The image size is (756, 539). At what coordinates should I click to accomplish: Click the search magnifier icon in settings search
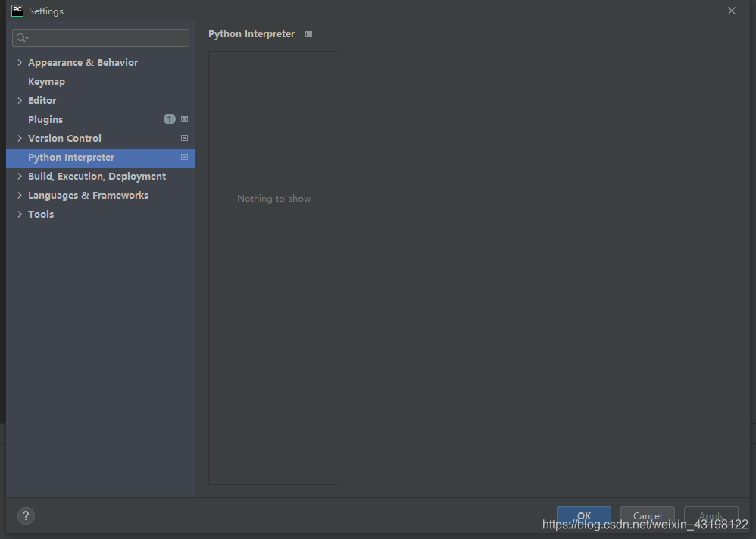click(22, 38)
